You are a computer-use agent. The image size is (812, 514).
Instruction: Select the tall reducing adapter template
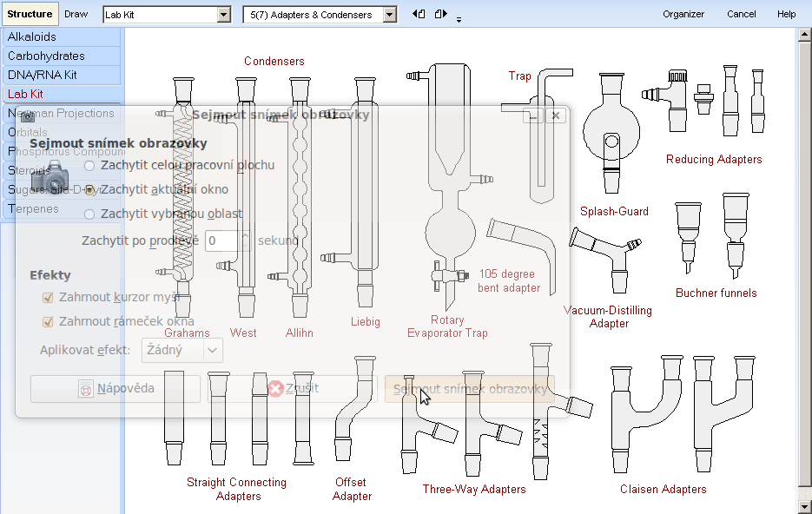coord(730,101)
